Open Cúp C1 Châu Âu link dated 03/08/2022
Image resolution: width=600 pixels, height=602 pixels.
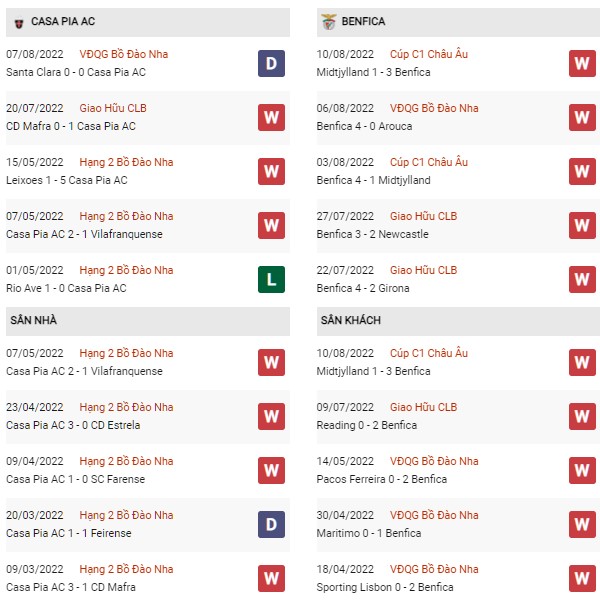pos(429,162)
